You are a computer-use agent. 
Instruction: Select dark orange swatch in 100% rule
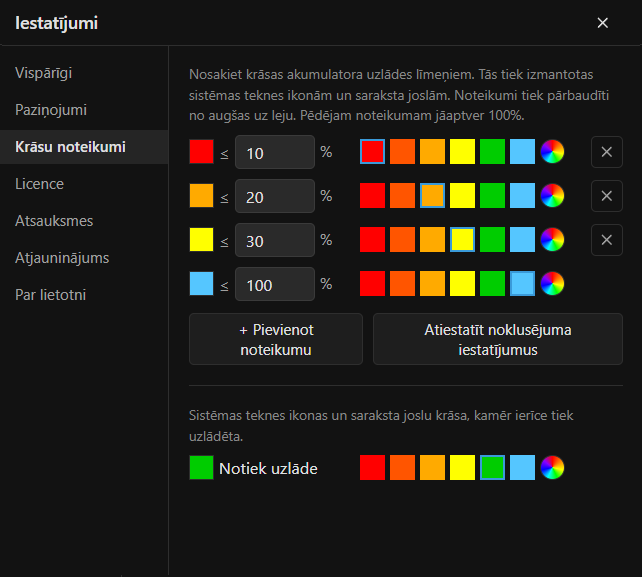click(402, 283)
